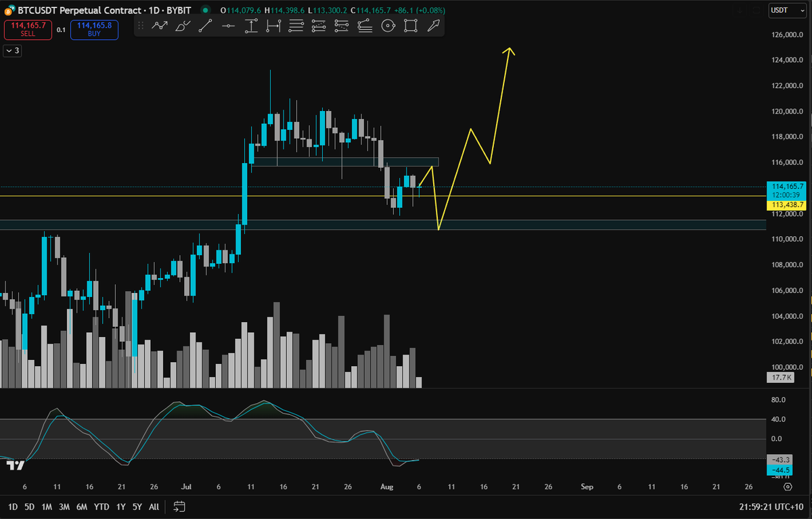Open timezone menu at 21:59:21 UTC+10
This screenshot has width=812, height=519.
772,505
